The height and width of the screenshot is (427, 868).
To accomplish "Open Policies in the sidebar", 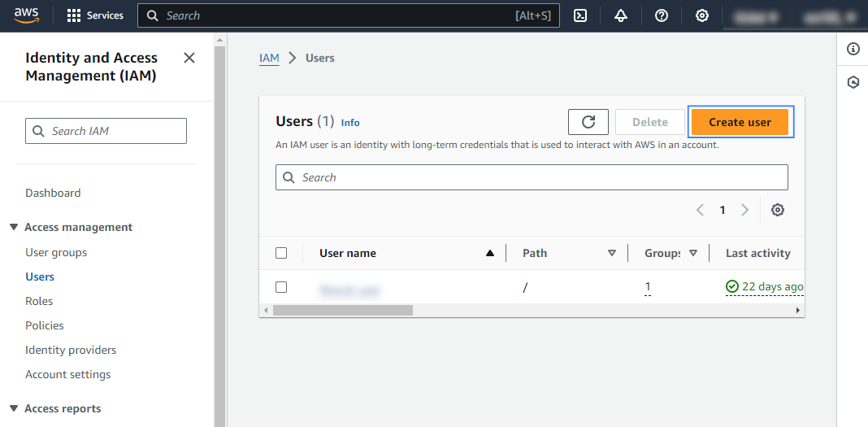I will pyautogui.click(x=45, y=325).
